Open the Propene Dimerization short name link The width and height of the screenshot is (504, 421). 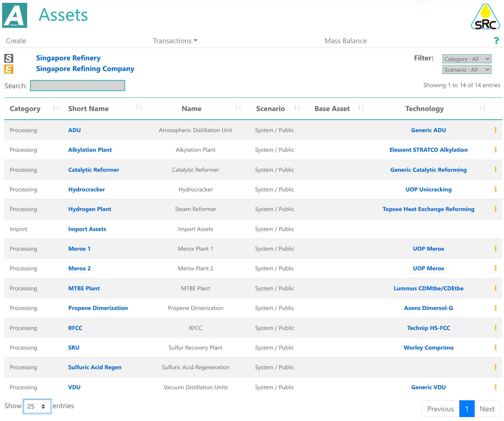(98, 308)
